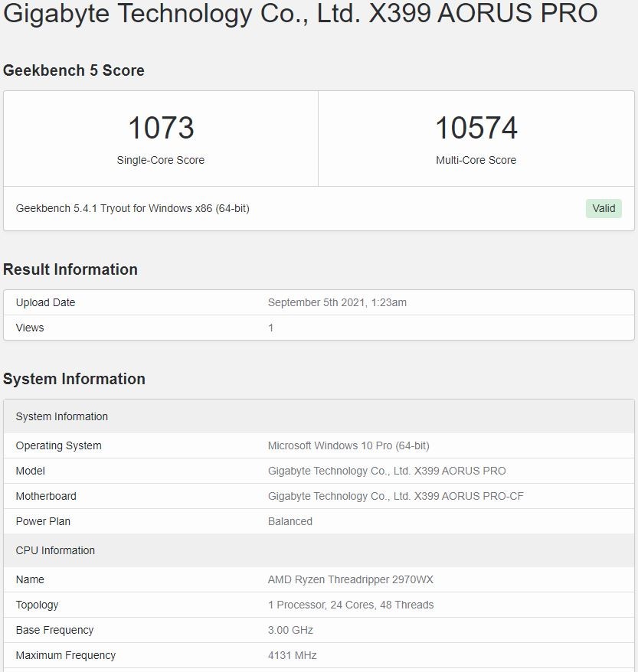Select the Base Frequency value '3.00 GHz'
Viewport: 638px width, 672px height.
(290, 630)
